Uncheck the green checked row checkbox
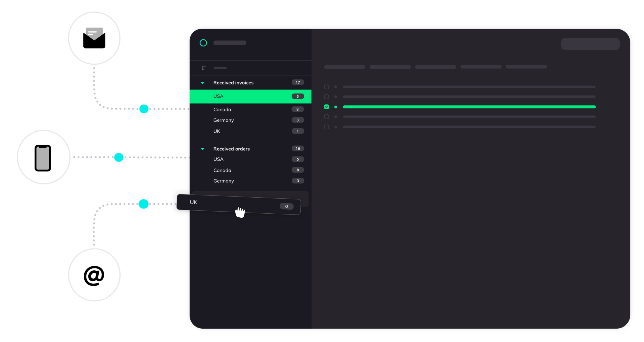The image size is (644, 342). click(326, 107)
